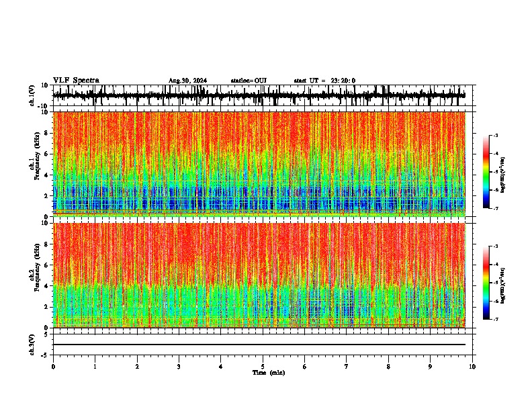Click the color bar beside ch.2 spectrogram
Screen dimensions: 532x411
486,283
